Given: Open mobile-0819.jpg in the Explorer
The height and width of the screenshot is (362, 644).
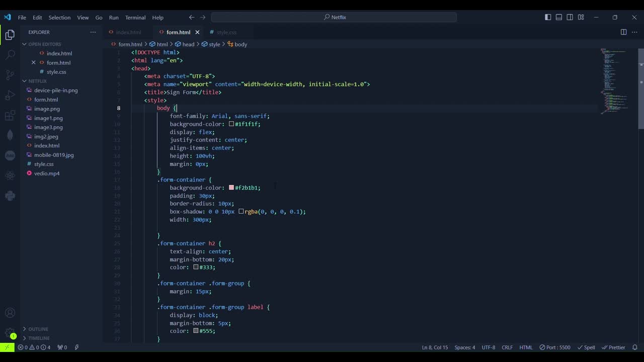Looking at the screenshot, I should 54,155.
